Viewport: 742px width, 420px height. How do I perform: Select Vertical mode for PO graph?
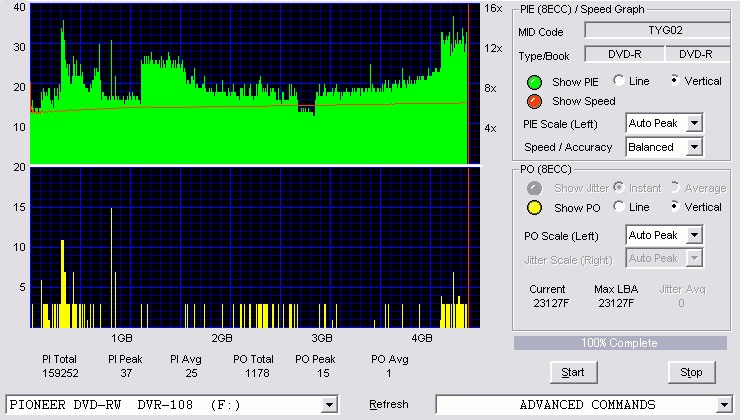tap(674, 206)
